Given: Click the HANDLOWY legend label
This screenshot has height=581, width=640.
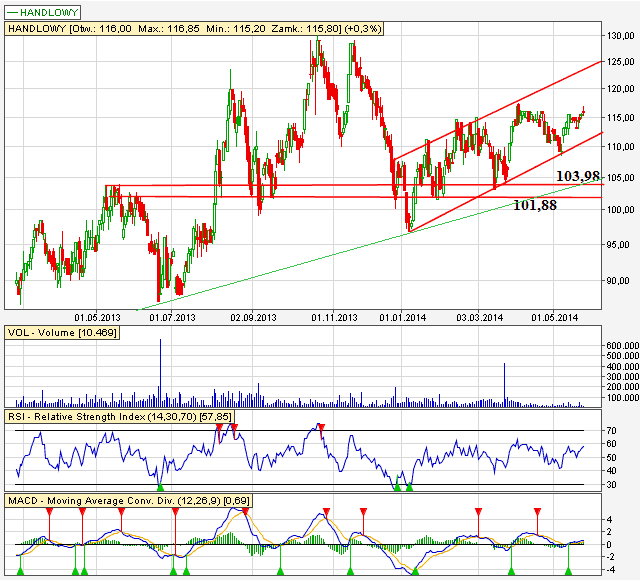Looking at the screenshot, I should point(42,12).
